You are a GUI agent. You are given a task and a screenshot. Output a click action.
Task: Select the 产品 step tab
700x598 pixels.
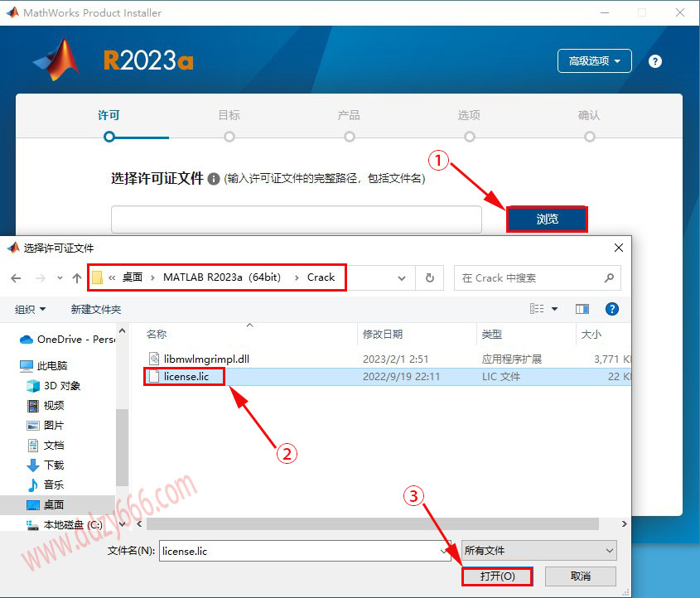(349, 116)
